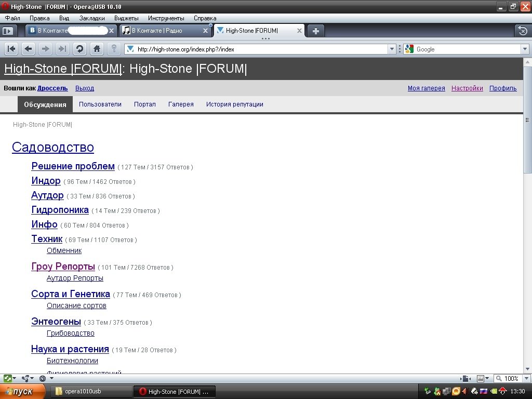
Task: Open the Файл menu
Action: [x=12, y=18]
